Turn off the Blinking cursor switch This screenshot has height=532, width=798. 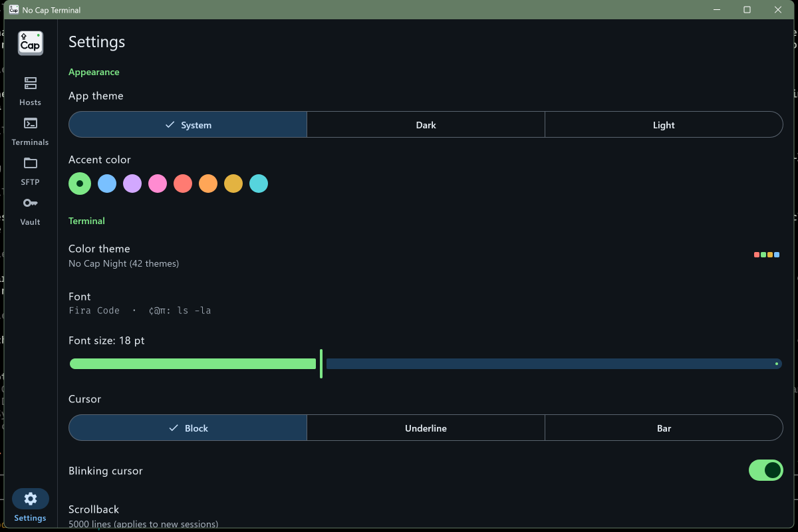pos(766,470)
